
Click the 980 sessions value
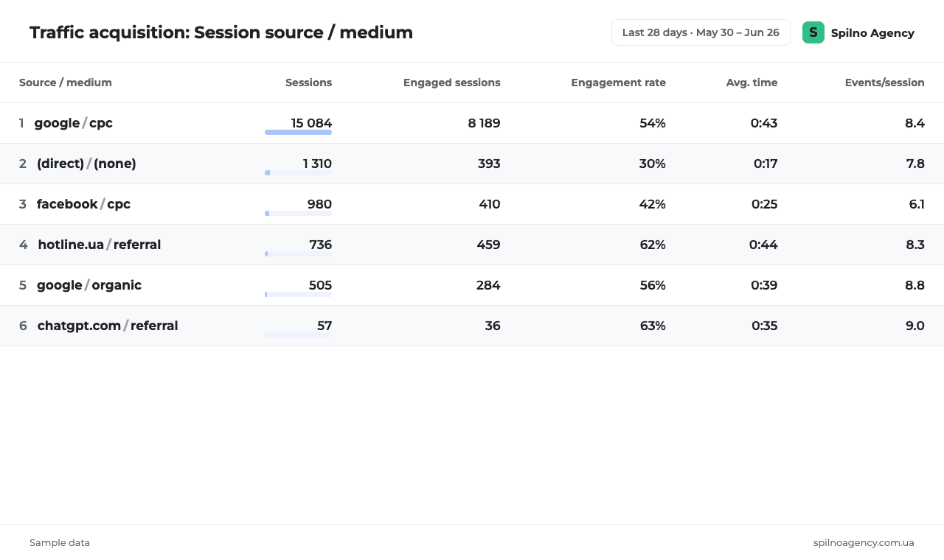click(x=319, y=204)
